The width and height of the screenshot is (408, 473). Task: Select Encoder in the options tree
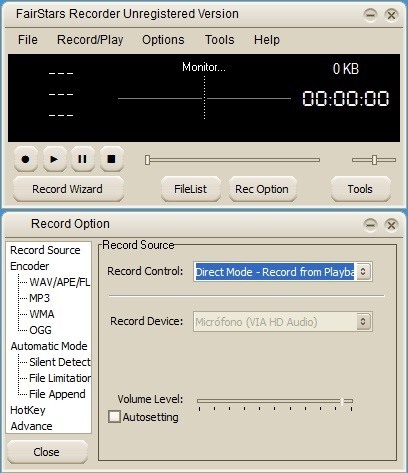(x=30, y=266)
